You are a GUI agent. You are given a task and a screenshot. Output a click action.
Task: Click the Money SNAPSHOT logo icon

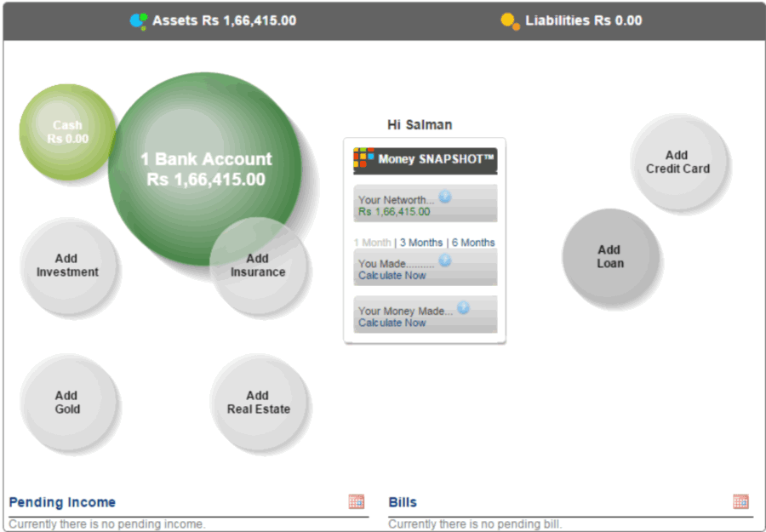[364, 157]
